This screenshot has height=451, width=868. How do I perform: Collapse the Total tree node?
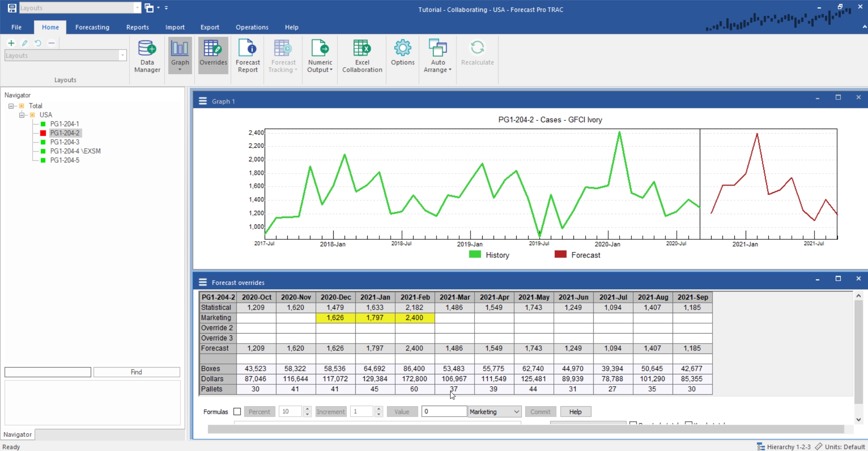tap(11, 106)
